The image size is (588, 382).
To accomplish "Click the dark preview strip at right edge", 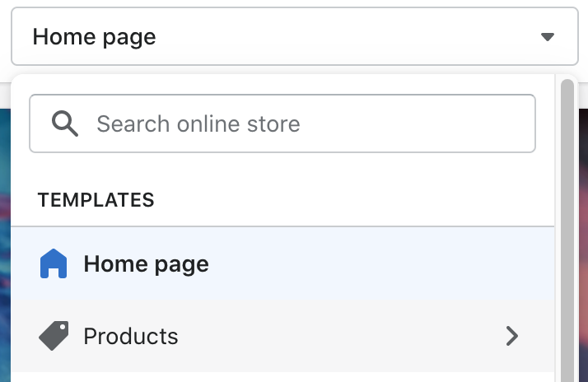I will (583, 245).
